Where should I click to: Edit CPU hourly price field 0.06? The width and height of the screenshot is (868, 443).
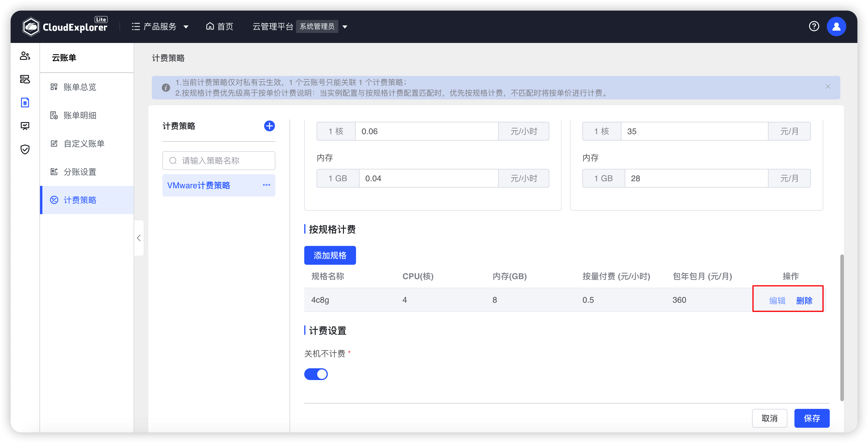point(427,131)
